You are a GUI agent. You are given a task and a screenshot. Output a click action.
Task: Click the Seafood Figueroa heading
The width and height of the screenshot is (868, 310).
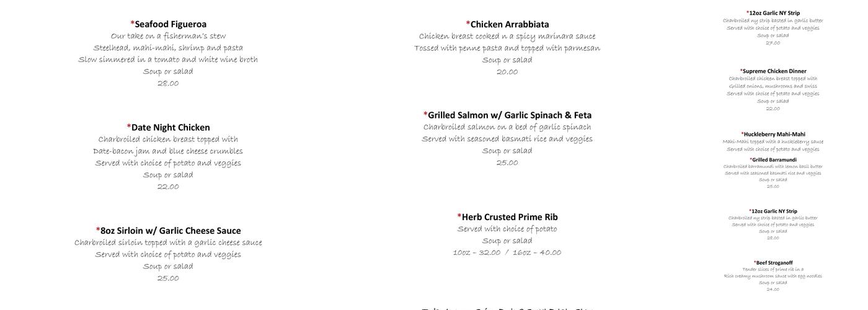tap(168, 24)
